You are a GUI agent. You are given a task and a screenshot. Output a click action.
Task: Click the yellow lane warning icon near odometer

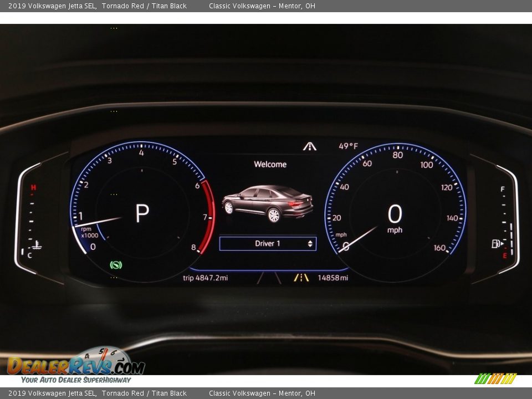301,278
